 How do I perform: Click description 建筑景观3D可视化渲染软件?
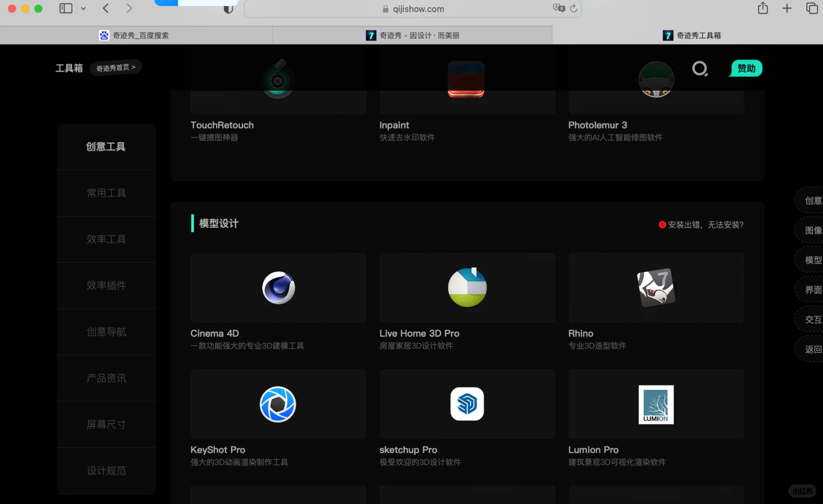click(617, 462)
